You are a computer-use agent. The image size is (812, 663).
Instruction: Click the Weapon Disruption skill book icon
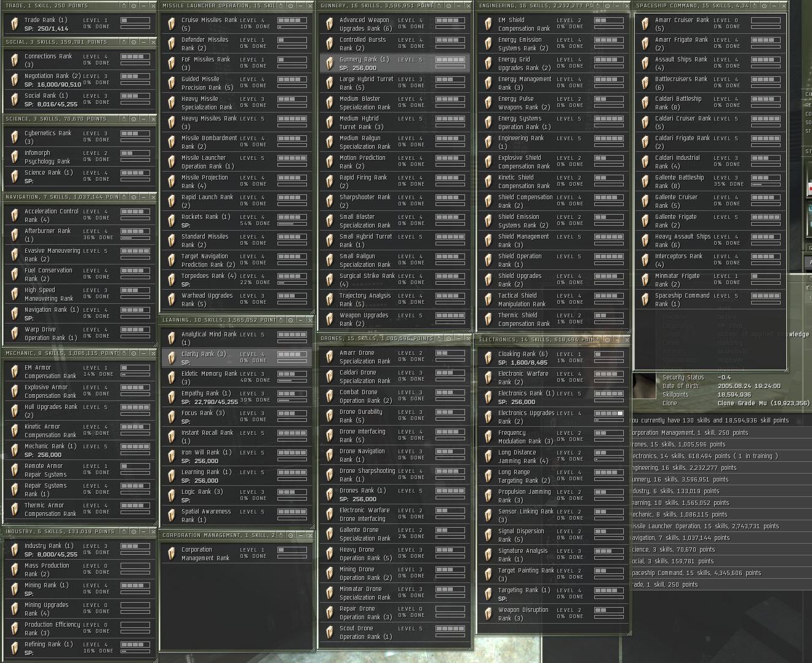pos(489,614)
